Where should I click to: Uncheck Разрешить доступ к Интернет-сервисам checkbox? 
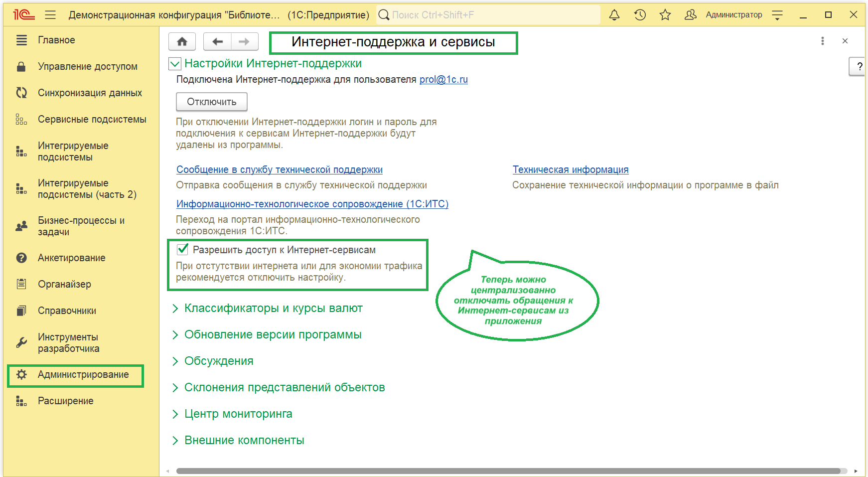point(183,249)
